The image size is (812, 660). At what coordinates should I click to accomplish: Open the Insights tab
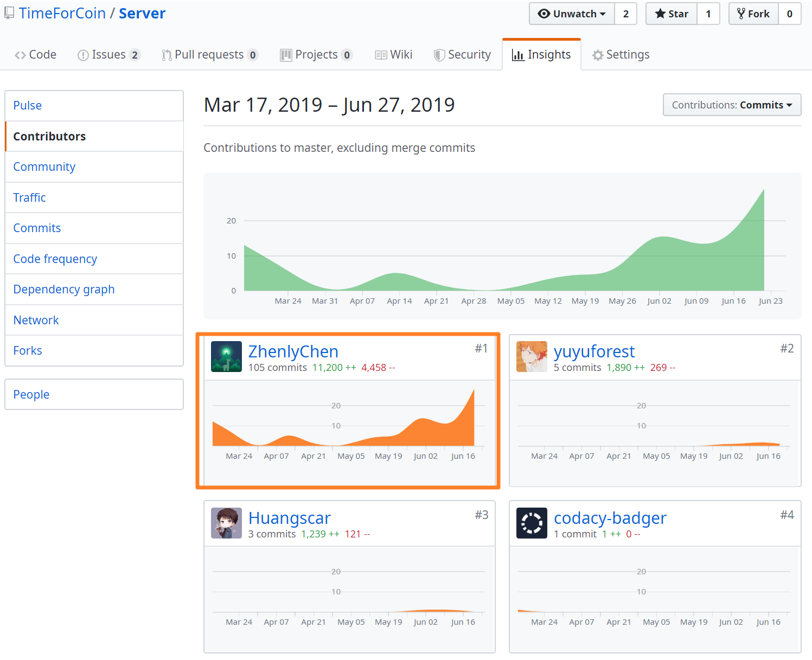(541, 55)
